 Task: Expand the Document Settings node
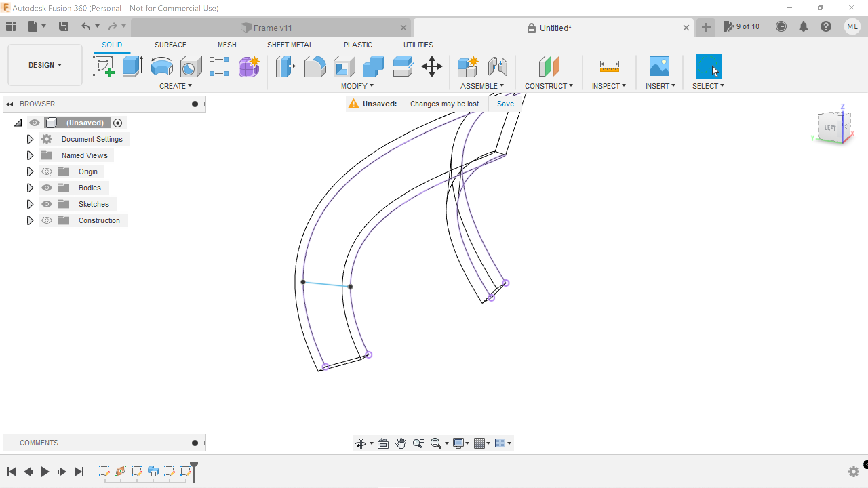click(30, 139)
